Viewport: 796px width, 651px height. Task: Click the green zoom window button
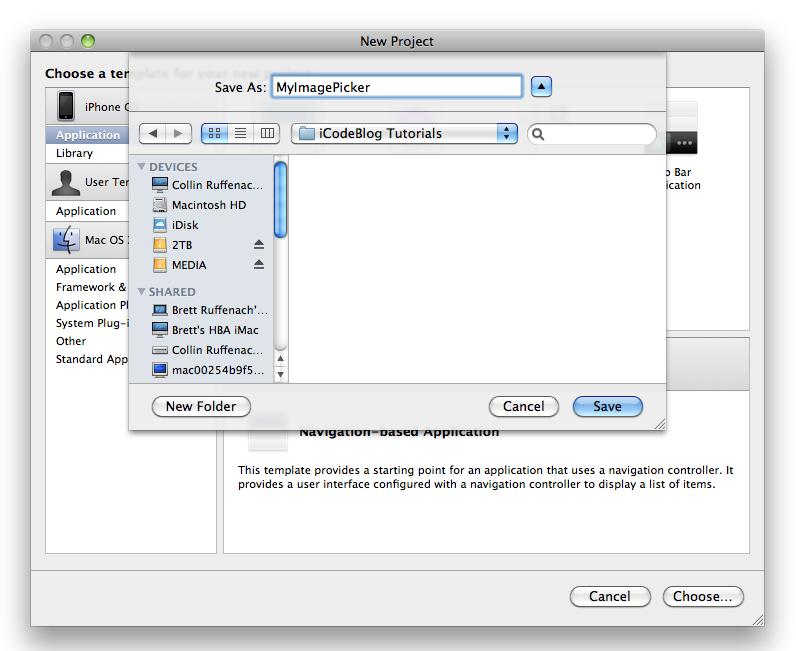pyautogui.click(x=88, y=41)
